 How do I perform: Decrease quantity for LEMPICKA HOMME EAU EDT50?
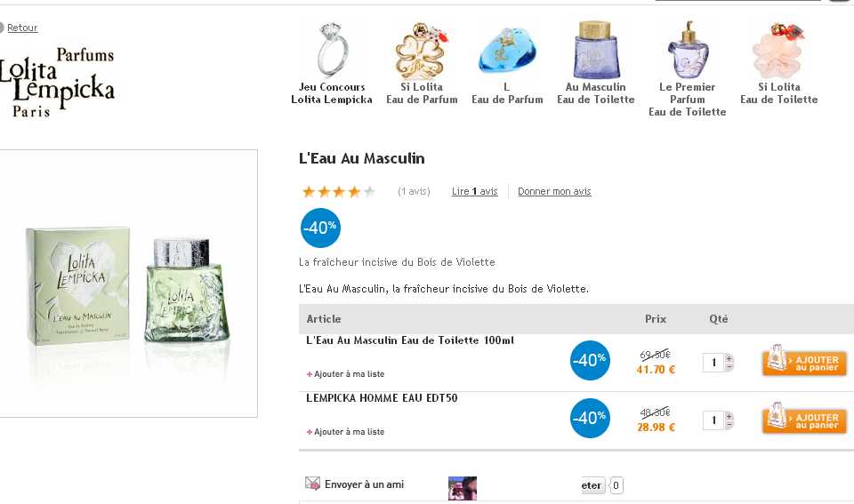click(729, 425)
